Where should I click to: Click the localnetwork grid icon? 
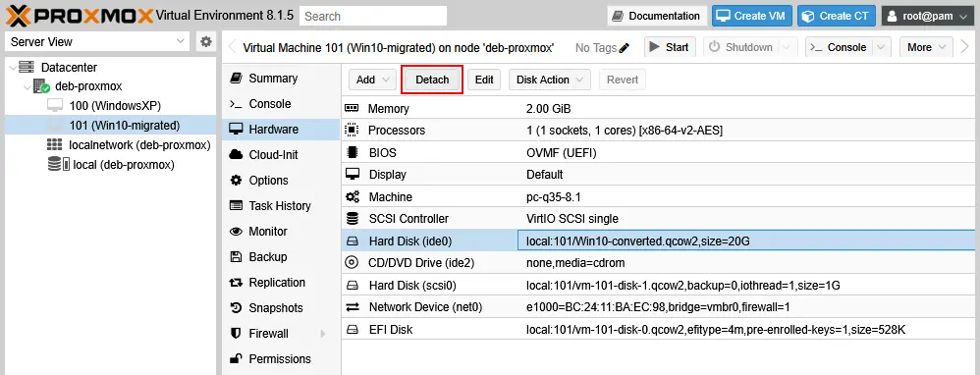click(x=54, y=145)
